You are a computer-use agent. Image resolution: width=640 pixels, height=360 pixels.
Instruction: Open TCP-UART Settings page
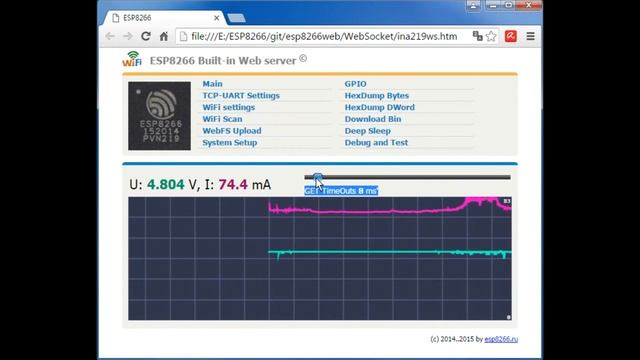tap(241, 96)
